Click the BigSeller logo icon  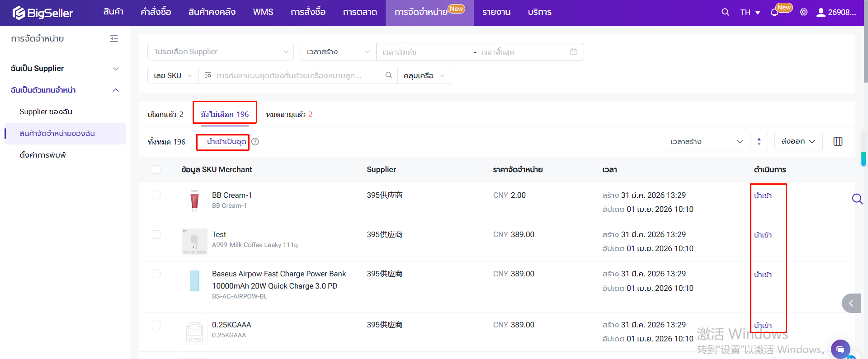(x=19, y=13)
